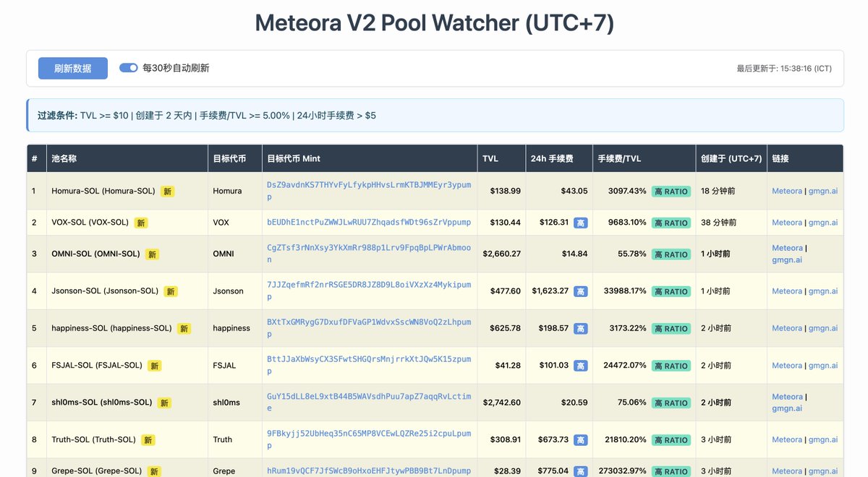Click 高 RATIO badge next to 75.06%
The image size is (868, 477).
(671, 403)
